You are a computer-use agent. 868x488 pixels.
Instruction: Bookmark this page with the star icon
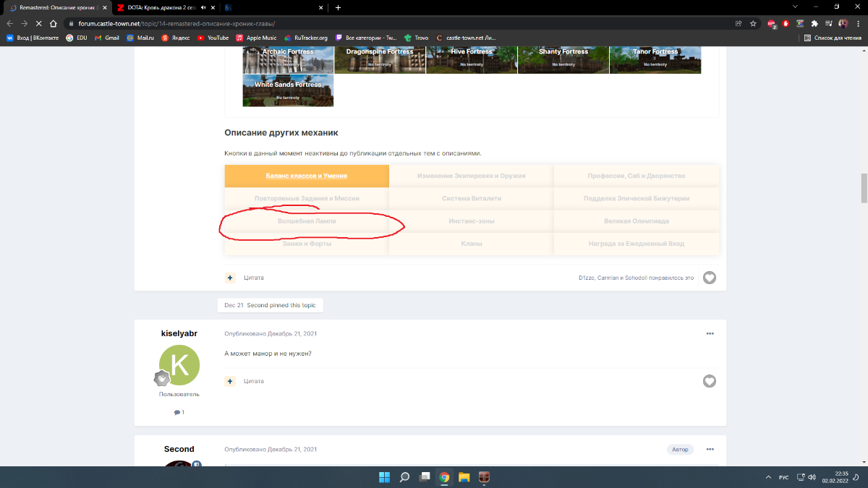(753, 23)
